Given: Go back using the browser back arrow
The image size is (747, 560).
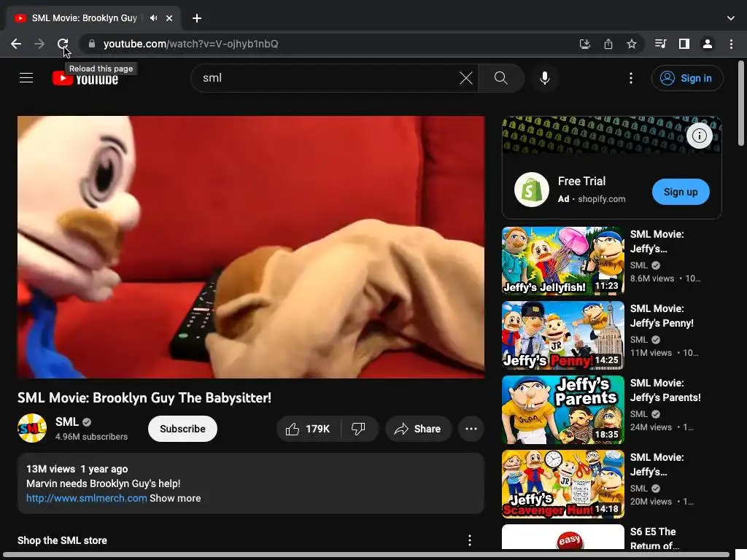Looking at the screenshot, I should (16, 44).
